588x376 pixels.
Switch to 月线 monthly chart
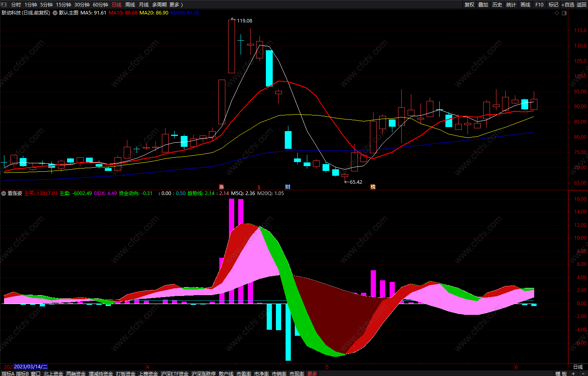144,5
